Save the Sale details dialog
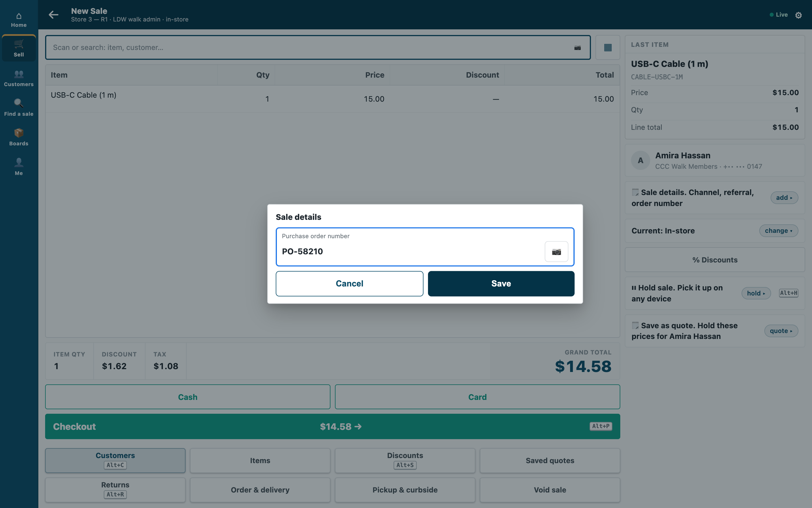Viewport: 812px width, 508px height. click(x=501, y=284)
